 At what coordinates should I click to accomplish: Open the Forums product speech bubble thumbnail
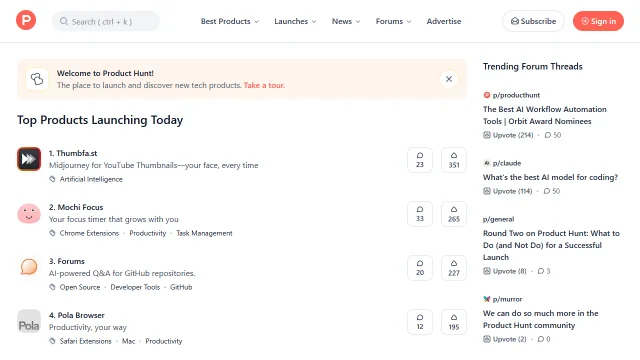coord(29,267)
